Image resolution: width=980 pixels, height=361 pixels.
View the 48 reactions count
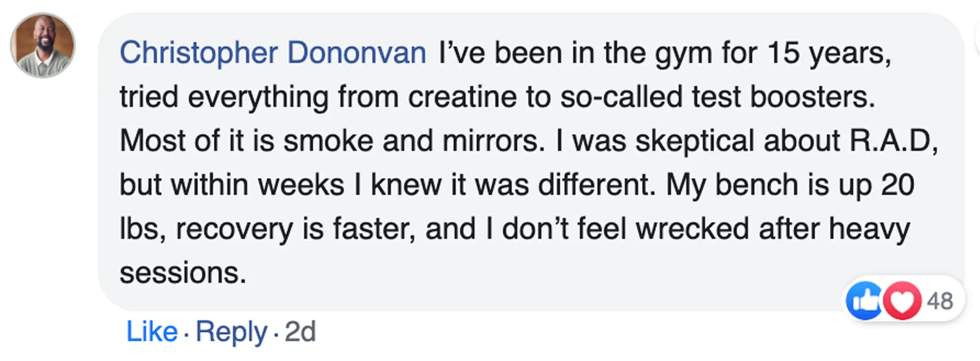[x=940, y=302]
